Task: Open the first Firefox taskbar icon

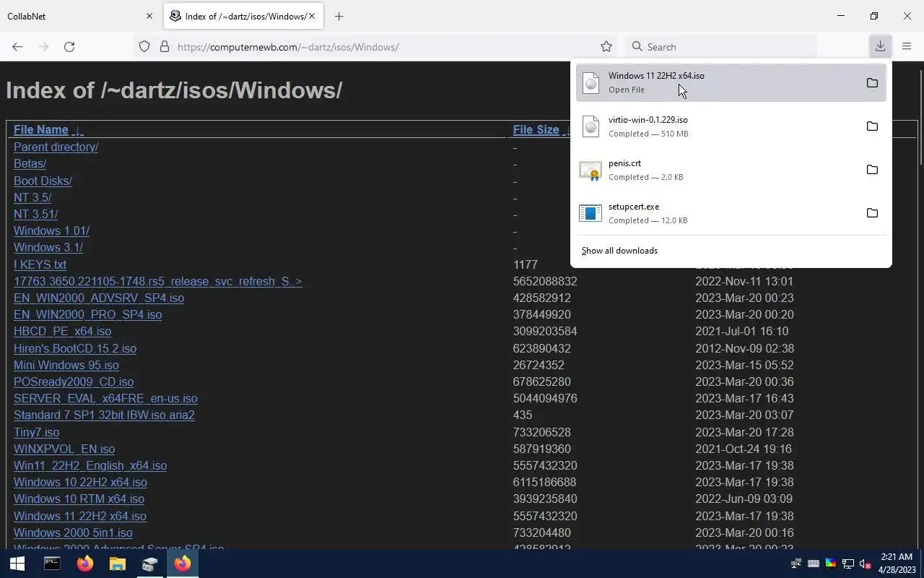Action: pyautogui.click(x=85, y=564)
